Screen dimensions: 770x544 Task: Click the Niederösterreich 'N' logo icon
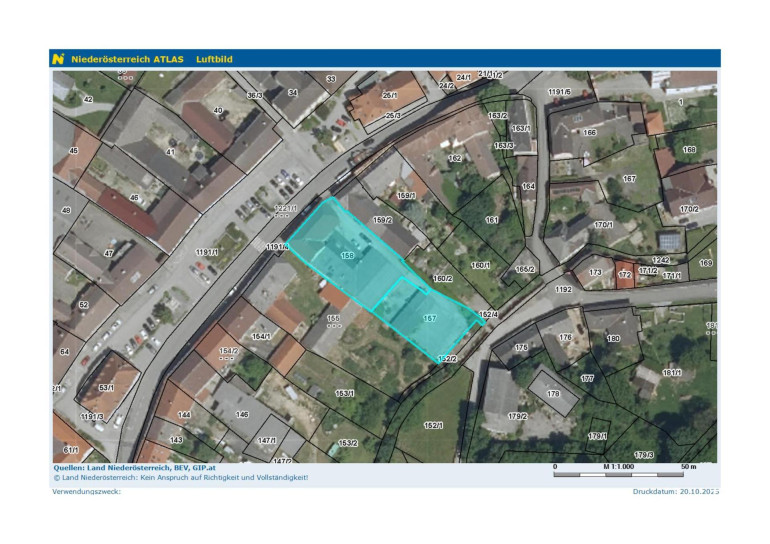[x=59, y=59]
